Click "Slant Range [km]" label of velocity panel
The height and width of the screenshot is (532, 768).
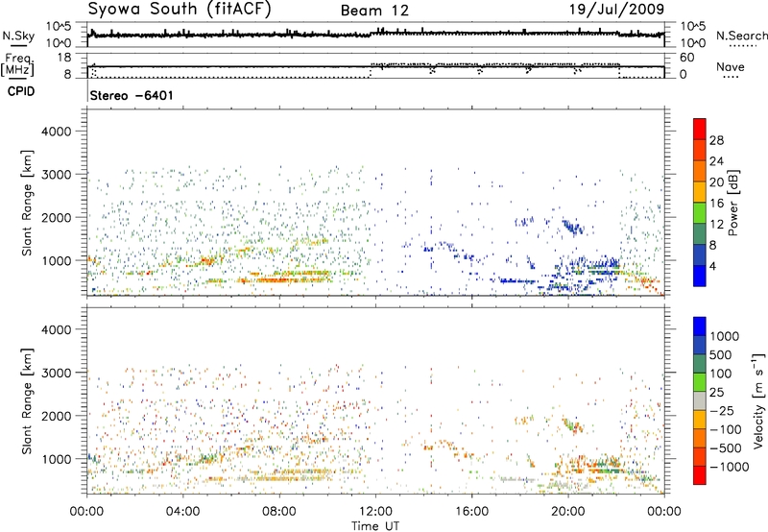click(x=27, y=400)
